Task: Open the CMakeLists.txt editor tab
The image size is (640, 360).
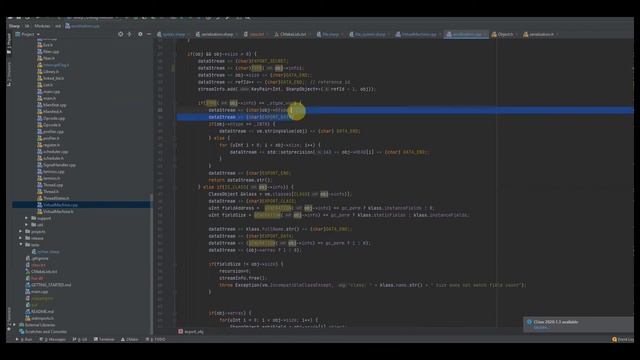Action: click(293, 34)
